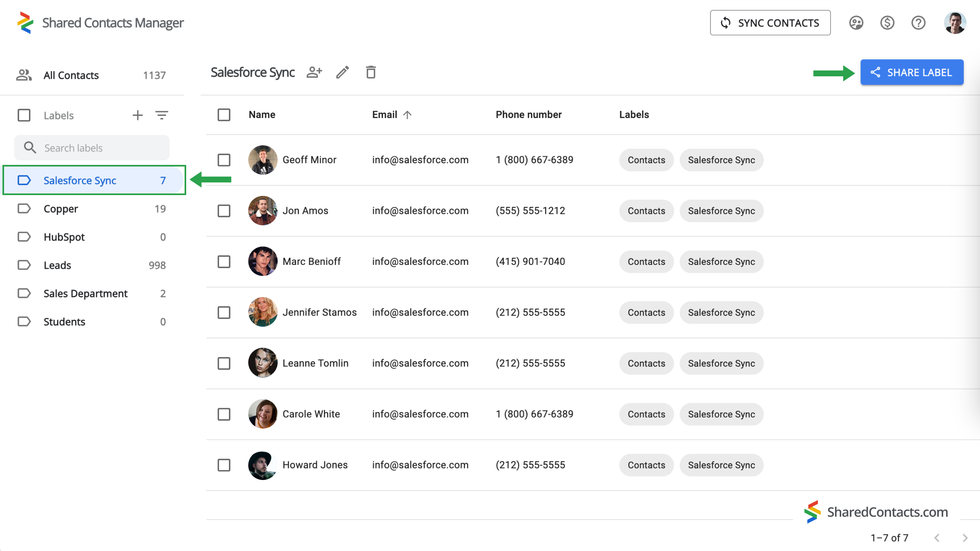The image size is (980, 551).
Task: Click the magnifier icon in label search
Action: click(30, 147)
